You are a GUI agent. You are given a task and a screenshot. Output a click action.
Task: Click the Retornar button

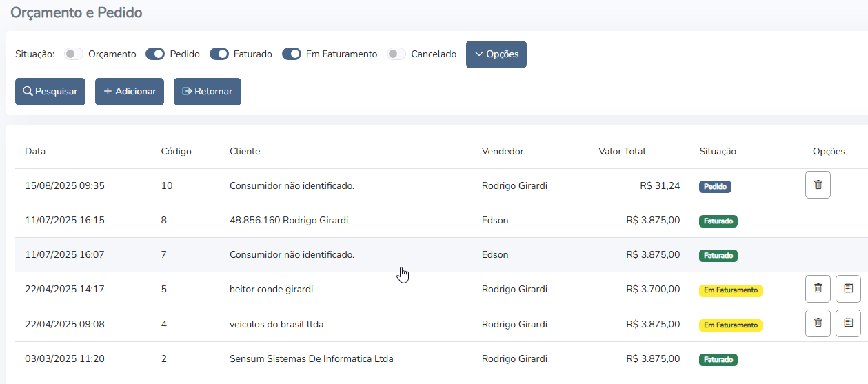click(208, 92)
